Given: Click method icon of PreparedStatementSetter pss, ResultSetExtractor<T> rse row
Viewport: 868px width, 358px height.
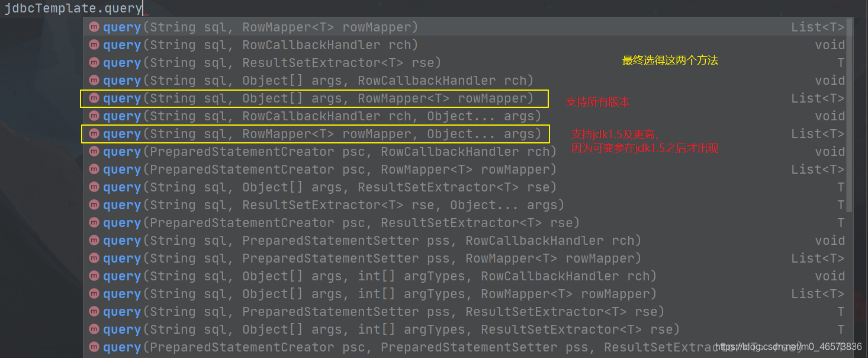Looking at the screenshot, I should click(x=94, y=312).
